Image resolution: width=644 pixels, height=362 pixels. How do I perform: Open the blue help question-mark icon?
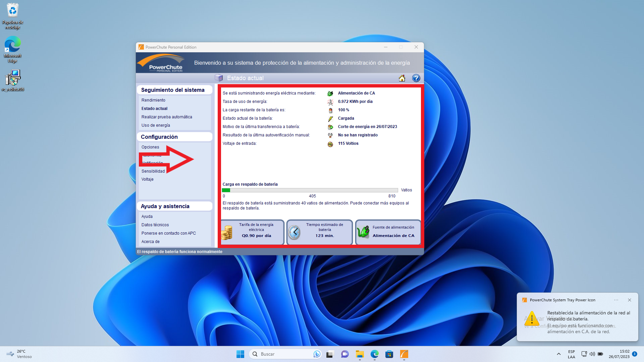tap(416, 78)
